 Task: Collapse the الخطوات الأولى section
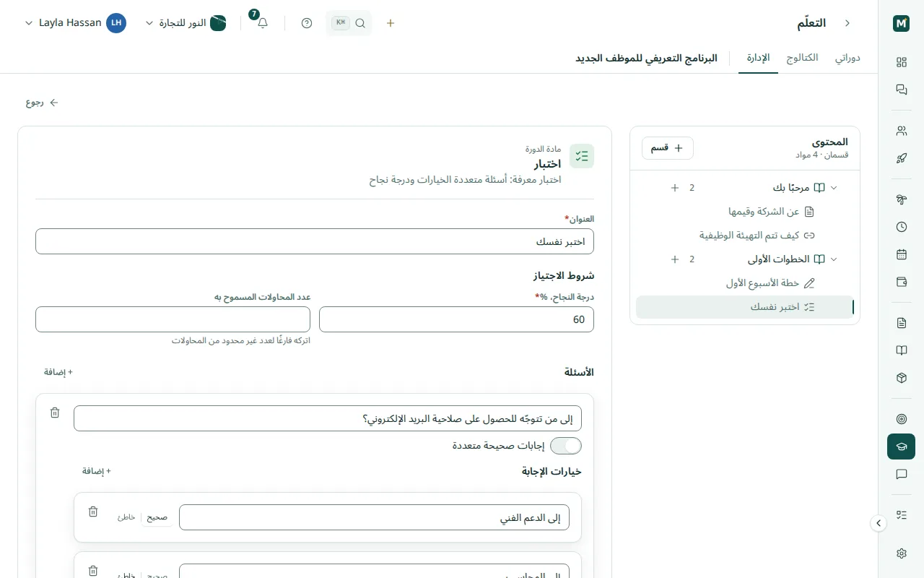pyautogui.click(x=834, y=259)
